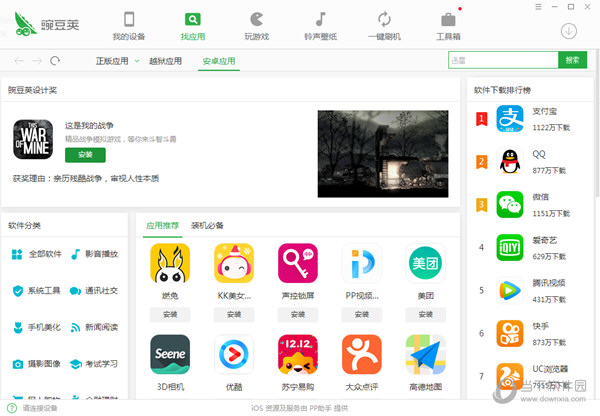Select 通讯社交 category
This screenshot has height=416, width=600.
[x=95, y=290]
